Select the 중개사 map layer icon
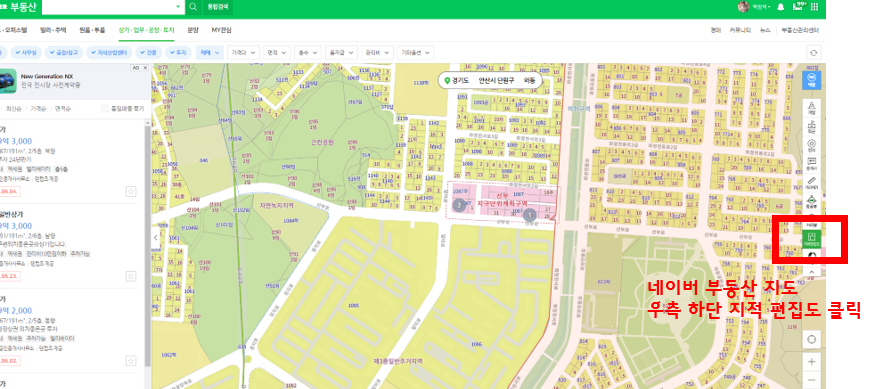The height and width of the screenshot is (389, 871). coord(812,164)
